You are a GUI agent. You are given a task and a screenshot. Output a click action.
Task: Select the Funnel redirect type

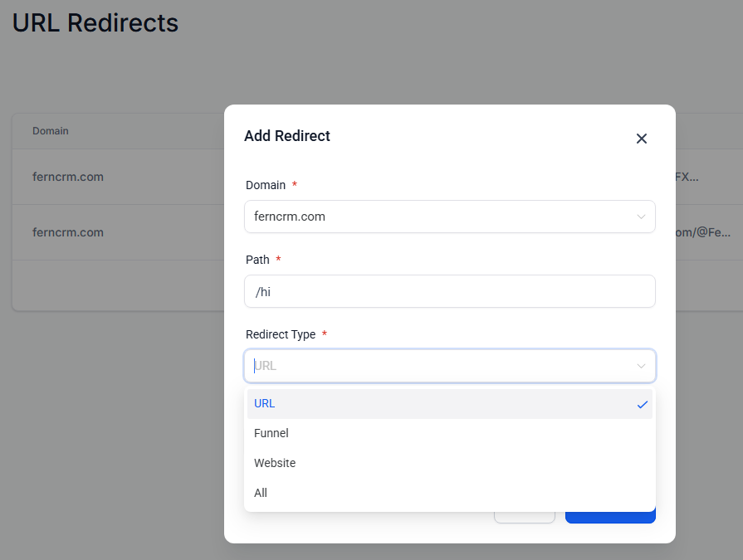pyautogui.click(x=271, y=433)
